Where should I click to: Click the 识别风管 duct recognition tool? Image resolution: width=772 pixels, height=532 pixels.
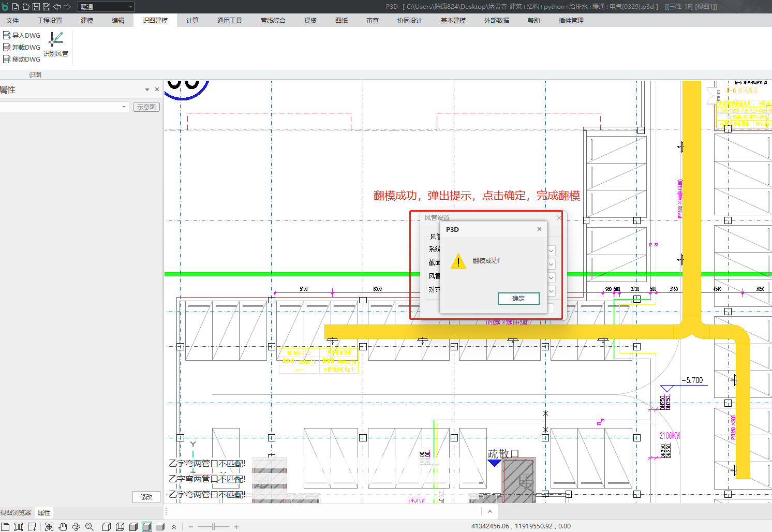pos(56,45)
